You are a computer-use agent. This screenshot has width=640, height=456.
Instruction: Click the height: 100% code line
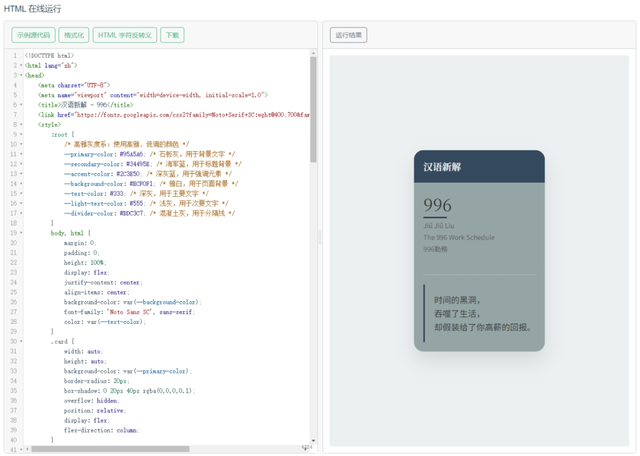pyautogui.click(x=85, y=262)
